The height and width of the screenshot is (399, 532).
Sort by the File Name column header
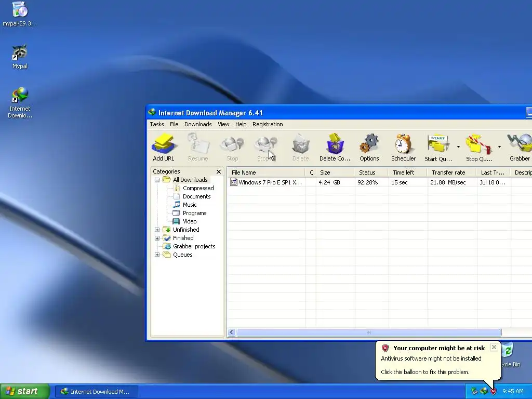(266, 172)
